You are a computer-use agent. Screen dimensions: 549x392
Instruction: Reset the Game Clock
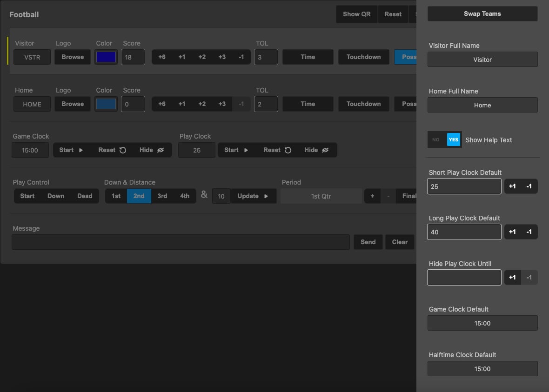[x=112, y=150]
